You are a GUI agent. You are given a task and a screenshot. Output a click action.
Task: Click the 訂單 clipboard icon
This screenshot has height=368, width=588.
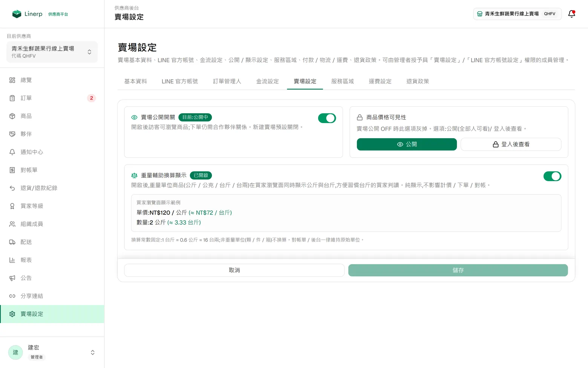click(x=12, y=98)
